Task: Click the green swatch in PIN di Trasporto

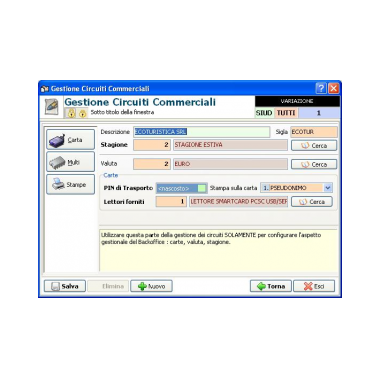Action: click(202, 188)
